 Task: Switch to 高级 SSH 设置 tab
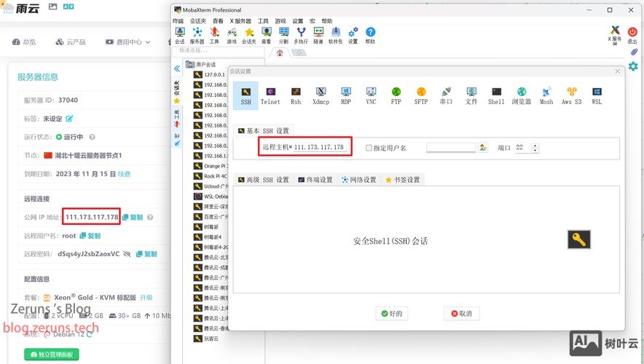click(x=263, y=180)
